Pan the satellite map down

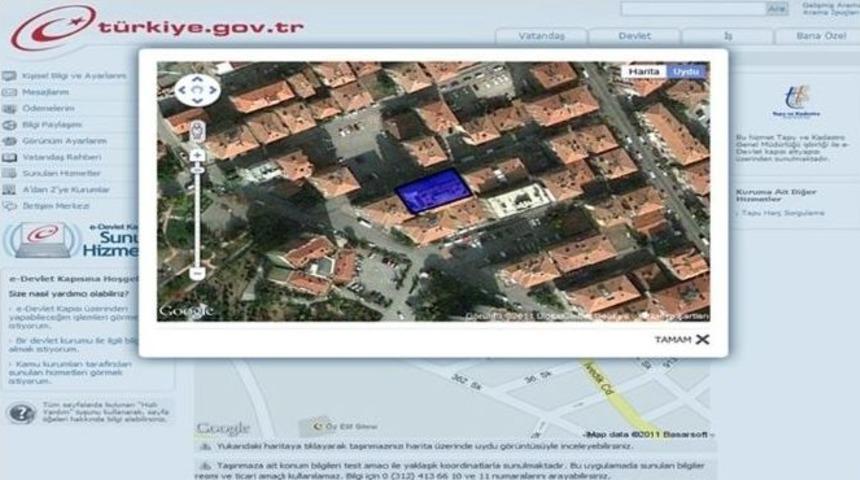197,101
